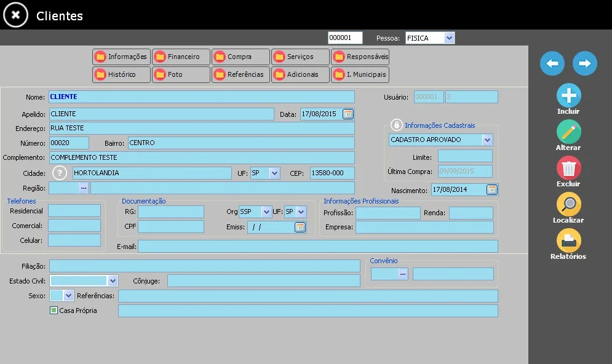
Task: Click the Apelido input field
Action: [161, 114]
